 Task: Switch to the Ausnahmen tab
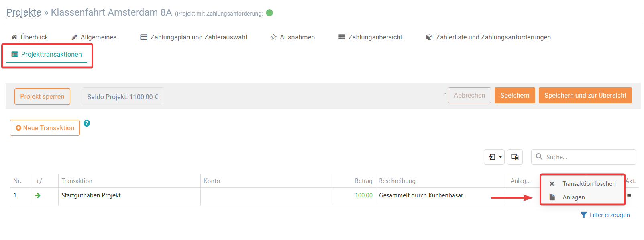tap(293, 37)
